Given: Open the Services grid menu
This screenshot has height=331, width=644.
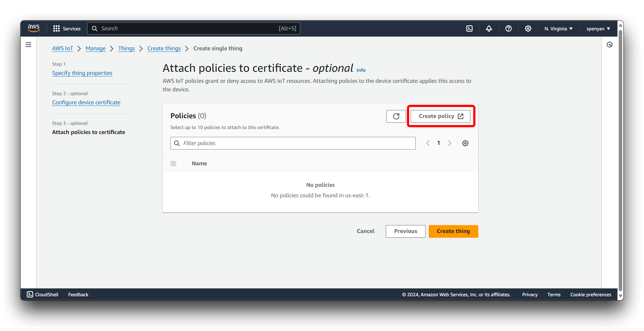Looking at the screenshot, I should point(67,28).
